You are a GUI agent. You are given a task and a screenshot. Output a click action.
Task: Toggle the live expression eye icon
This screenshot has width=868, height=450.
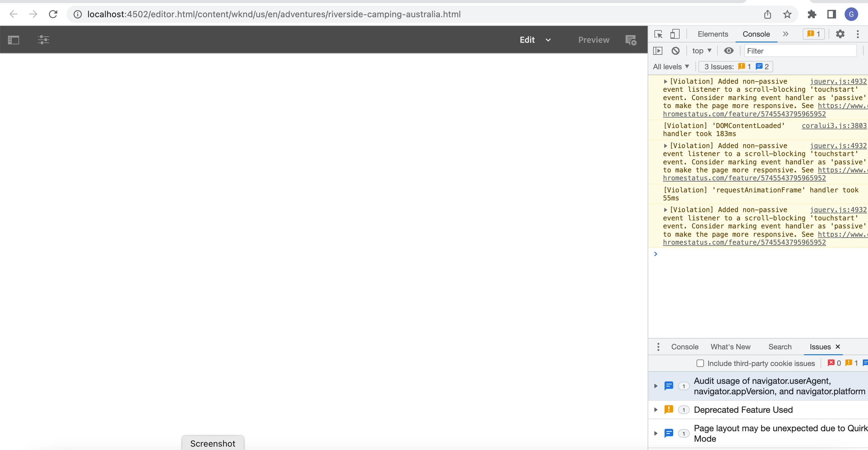coord(729,51)
